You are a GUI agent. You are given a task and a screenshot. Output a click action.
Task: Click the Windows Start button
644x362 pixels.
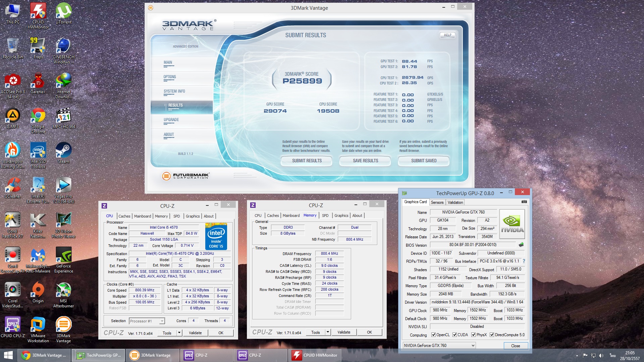pyautogui.click(x=8, y=355)
